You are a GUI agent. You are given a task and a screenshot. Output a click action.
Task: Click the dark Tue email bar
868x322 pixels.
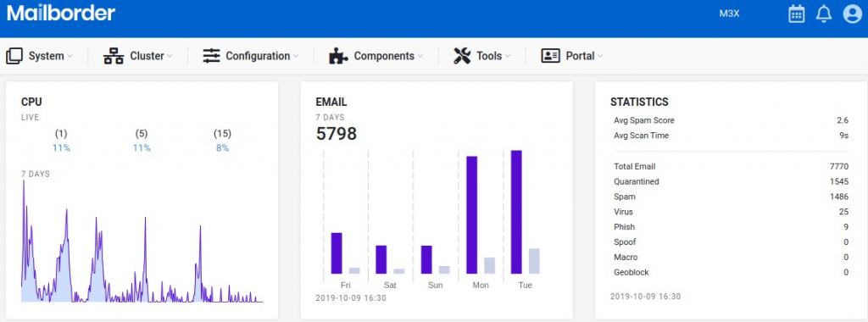click(x=516, y=212)
